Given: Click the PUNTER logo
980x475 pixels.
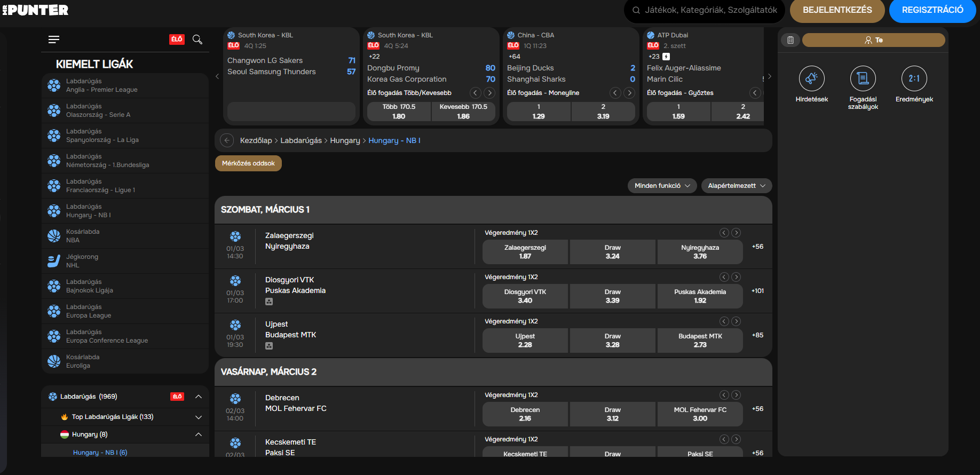Looking at the screenshot, I should coord(35,10).
